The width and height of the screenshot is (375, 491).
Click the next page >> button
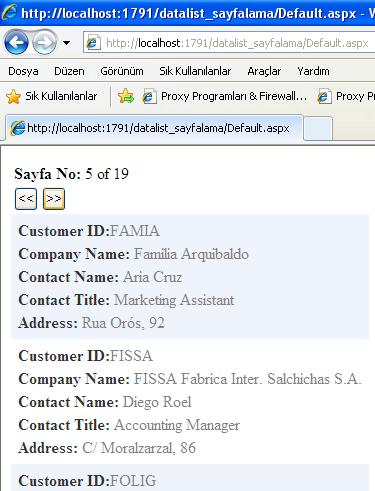(x=54, y=199)
